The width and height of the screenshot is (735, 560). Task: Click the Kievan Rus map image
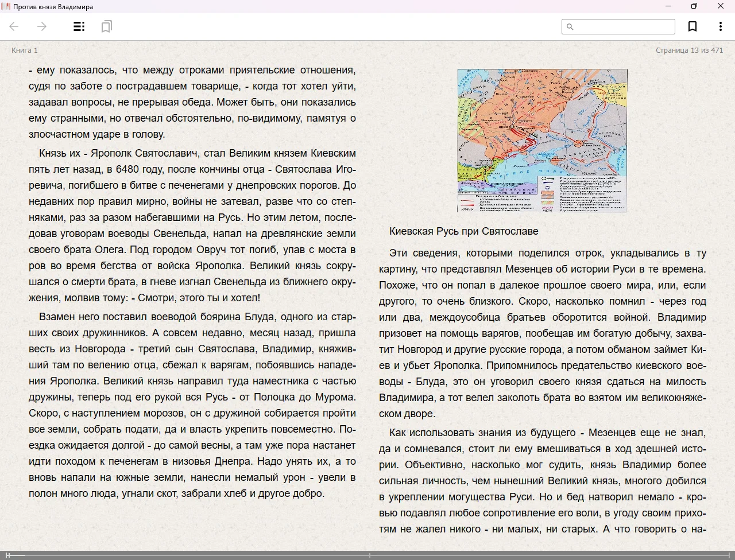pos(542,141)
